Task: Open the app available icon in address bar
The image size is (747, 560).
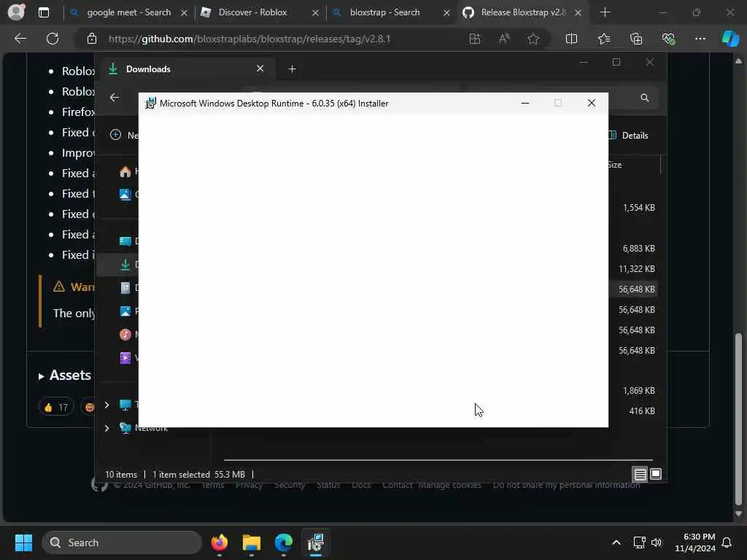Action: pos(474,39)
